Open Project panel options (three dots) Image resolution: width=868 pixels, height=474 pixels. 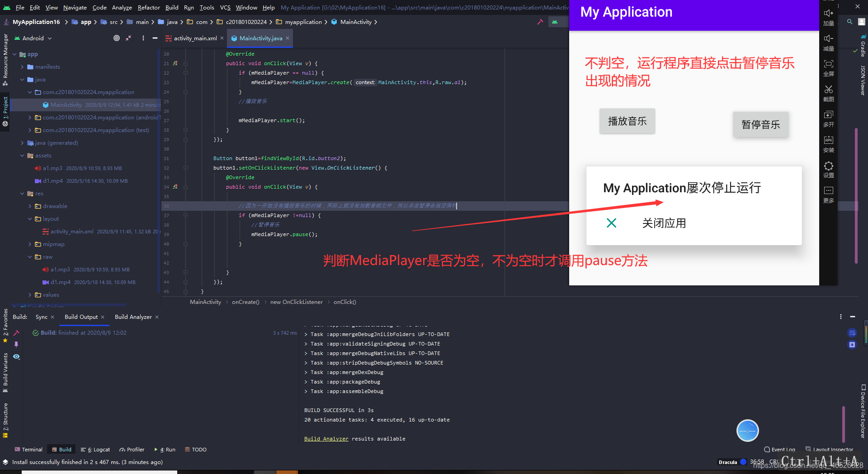143,38
